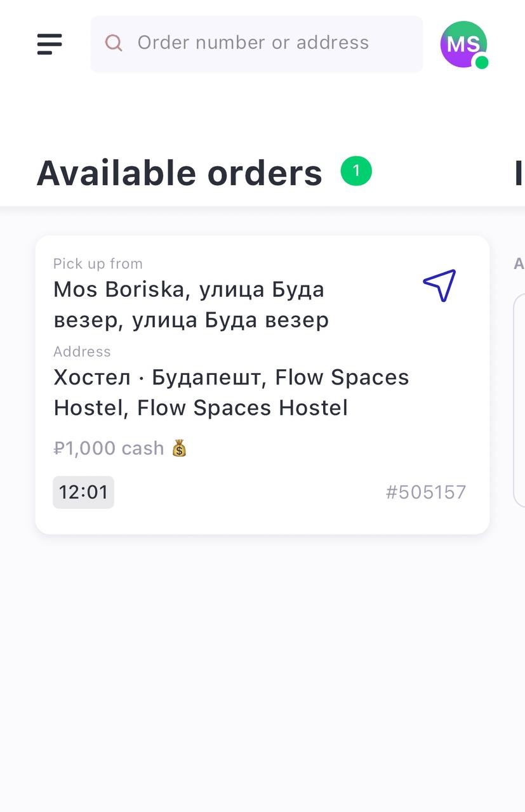525x812 pixels.
Task: Click the Address label in the order card
Action: [82, 351]
